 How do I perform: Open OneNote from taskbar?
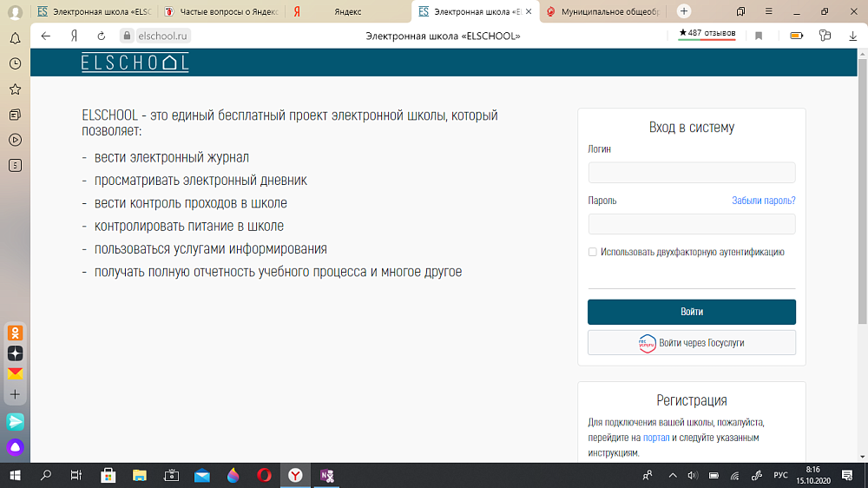(326, 475)
